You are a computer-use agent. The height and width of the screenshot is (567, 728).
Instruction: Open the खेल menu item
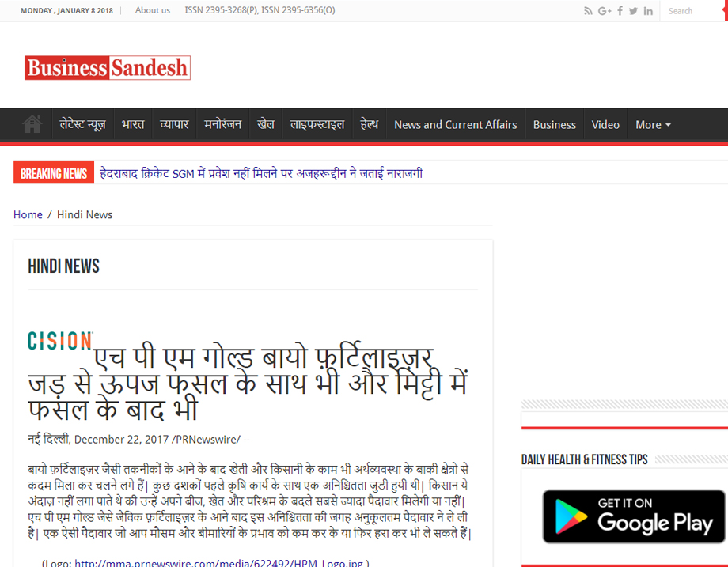pos(266,125)
